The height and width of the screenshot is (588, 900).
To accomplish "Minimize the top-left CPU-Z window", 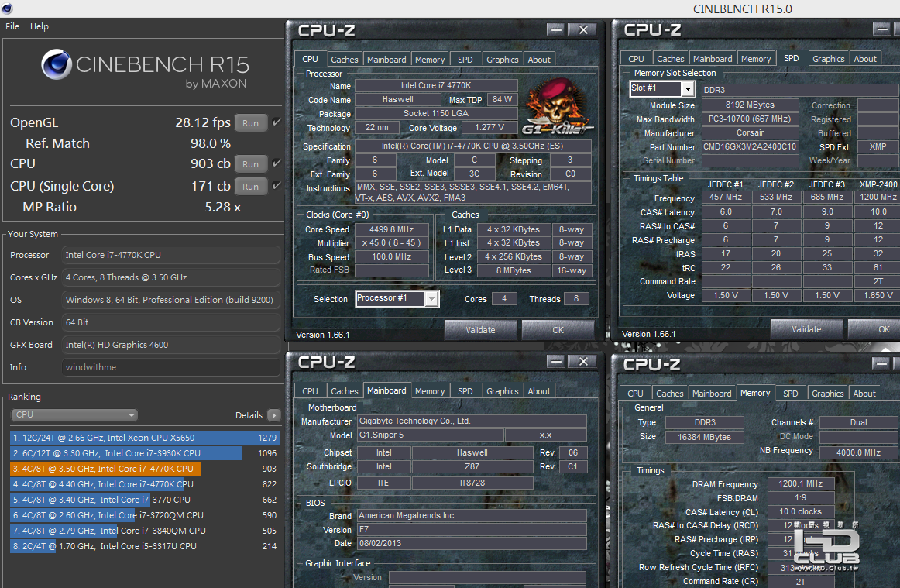I will point(555,30).
